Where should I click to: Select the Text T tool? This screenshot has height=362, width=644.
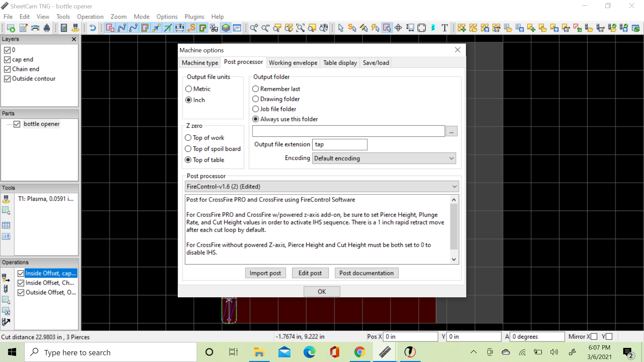pyautogui.click(x=444, y=28)
